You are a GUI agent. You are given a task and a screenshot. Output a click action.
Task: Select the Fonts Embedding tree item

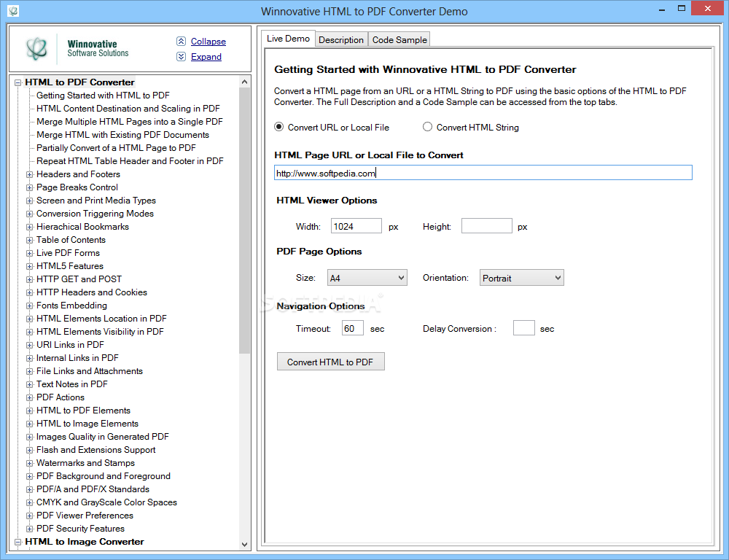[x=71, y=306]
